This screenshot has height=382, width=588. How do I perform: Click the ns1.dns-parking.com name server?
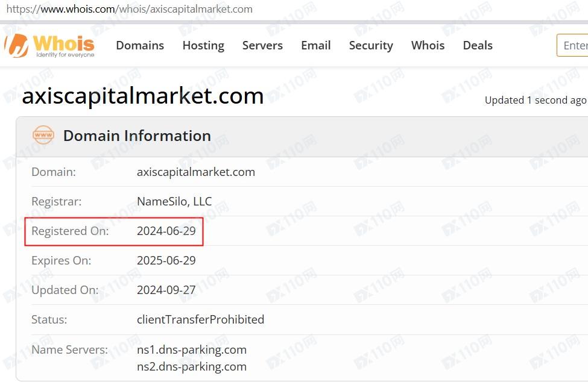pos(192,349)
